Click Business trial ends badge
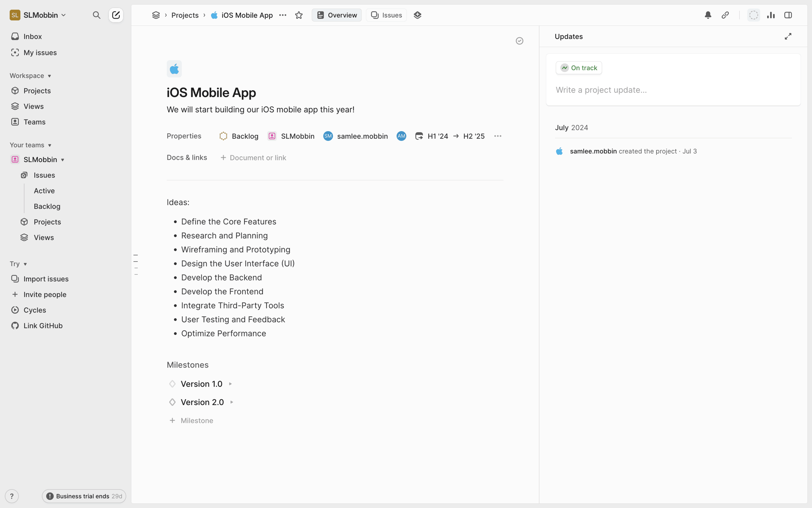 [x=84, y=496]
